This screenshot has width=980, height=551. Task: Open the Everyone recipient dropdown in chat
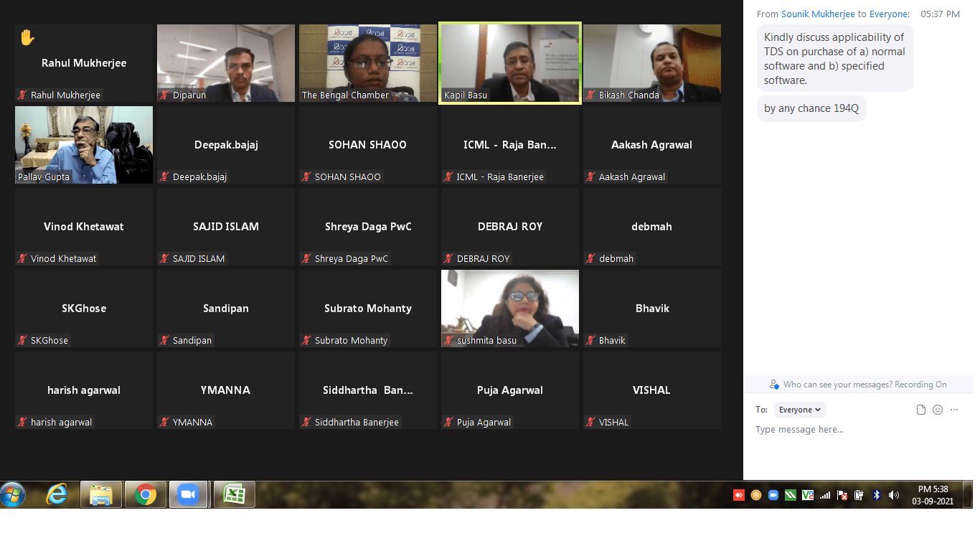(800, 410)
